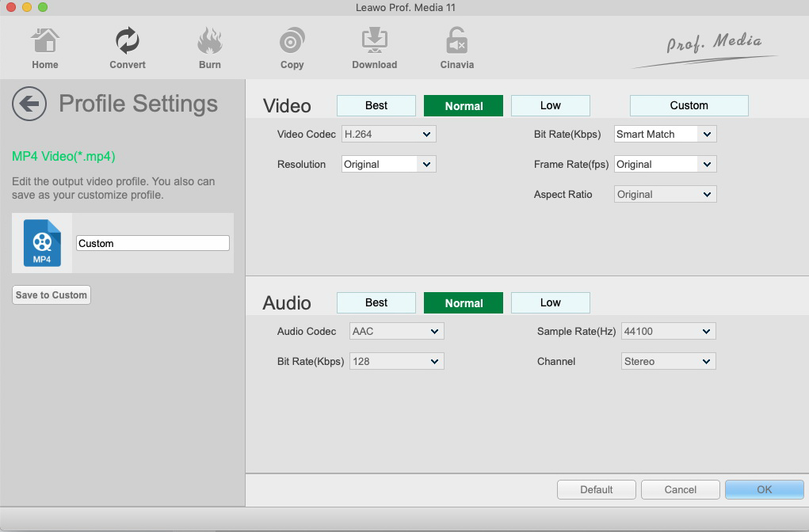Click the MP4 file format icon
809x532 pixels.
click(x=42, y=243)
